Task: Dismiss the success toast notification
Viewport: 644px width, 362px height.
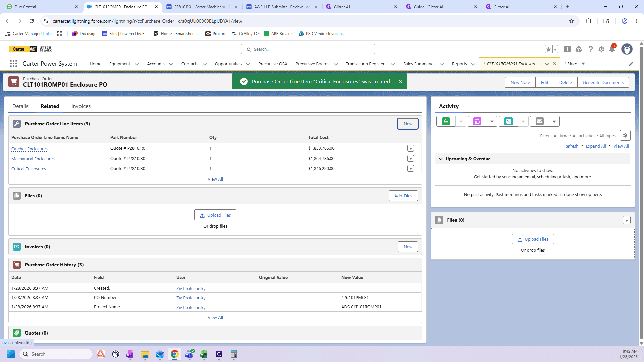Action: 400,82
